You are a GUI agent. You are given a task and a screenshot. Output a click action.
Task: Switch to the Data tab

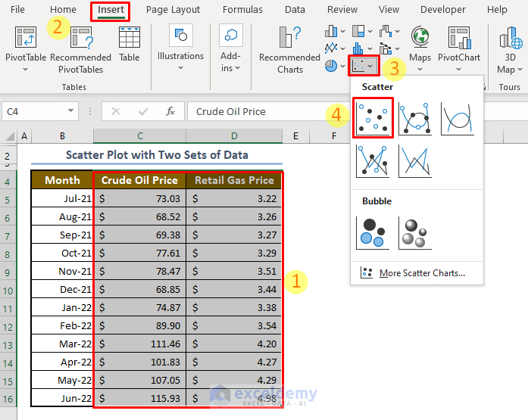295,9
